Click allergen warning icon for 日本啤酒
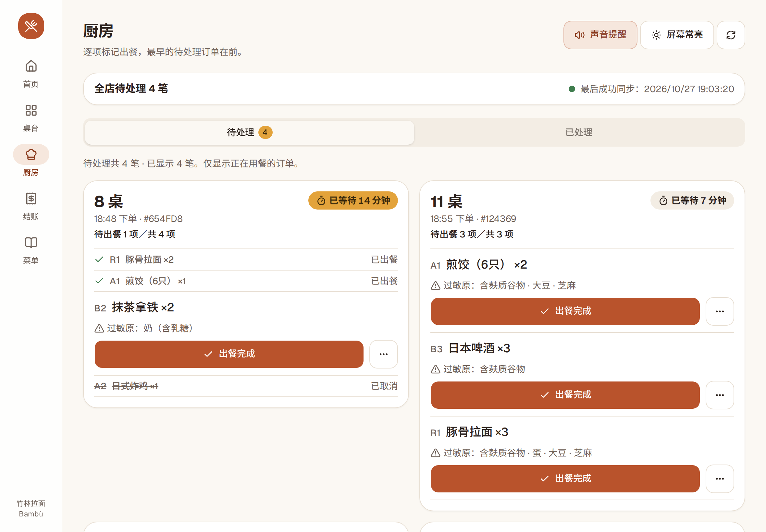The height and width of the screenshot is (532, 766). click(435, 369)
